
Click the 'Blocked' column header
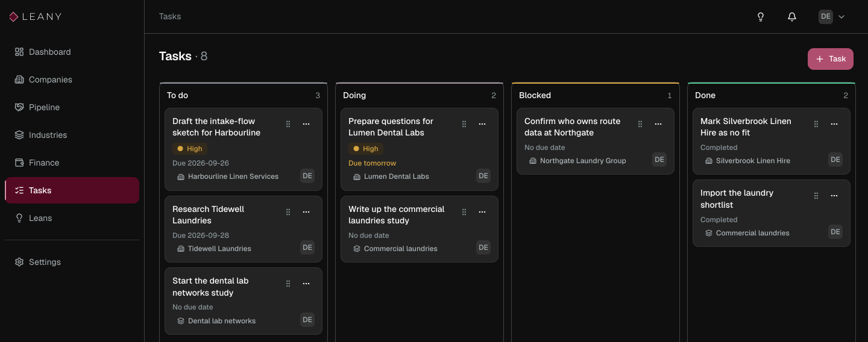pyautogui.click(x=535, y=95)
